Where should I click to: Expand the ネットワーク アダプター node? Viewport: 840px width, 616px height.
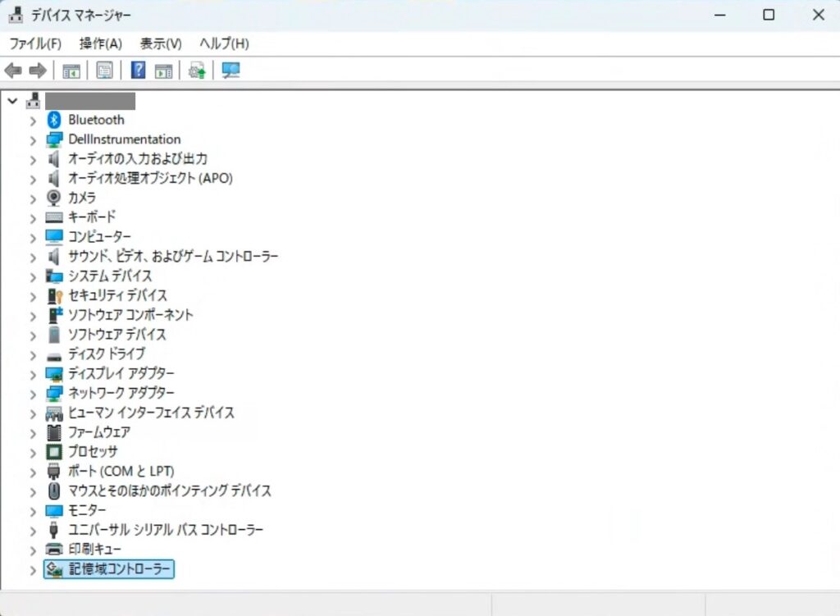point(33,394)
